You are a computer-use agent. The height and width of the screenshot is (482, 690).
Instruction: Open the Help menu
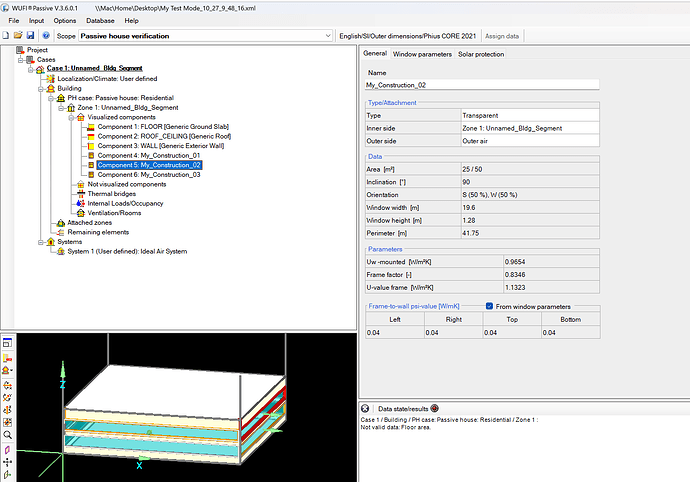pos(131,21)
